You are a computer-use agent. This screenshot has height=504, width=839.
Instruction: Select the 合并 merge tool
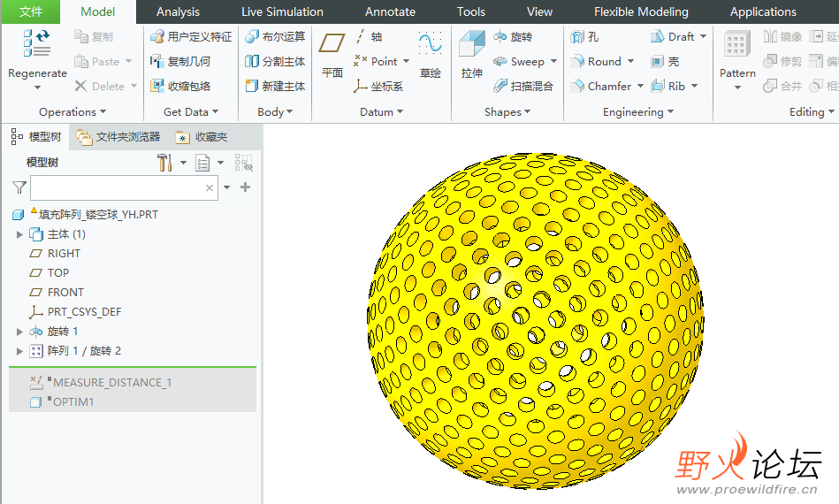(x=782, y=86)
